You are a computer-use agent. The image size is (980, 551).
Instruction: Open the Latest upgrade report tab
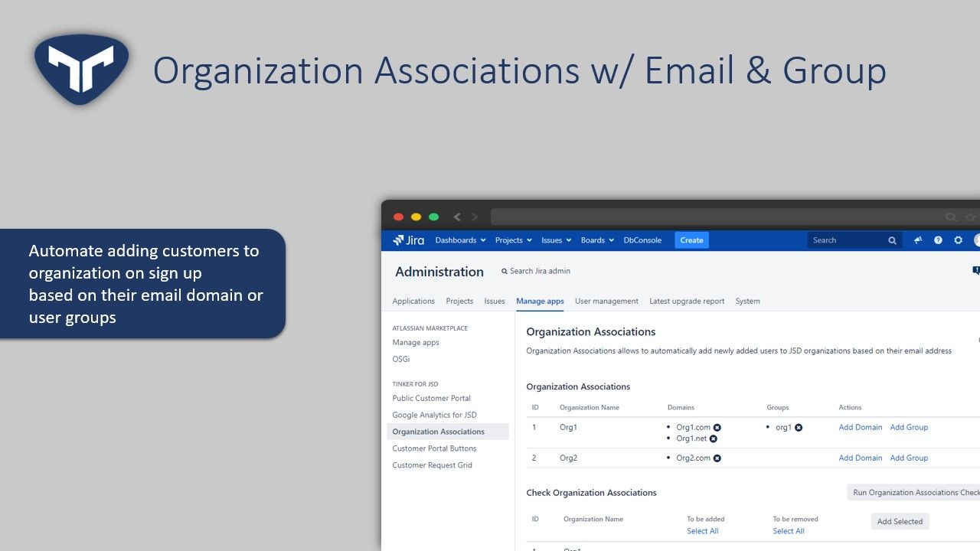[x=687, y=301]
